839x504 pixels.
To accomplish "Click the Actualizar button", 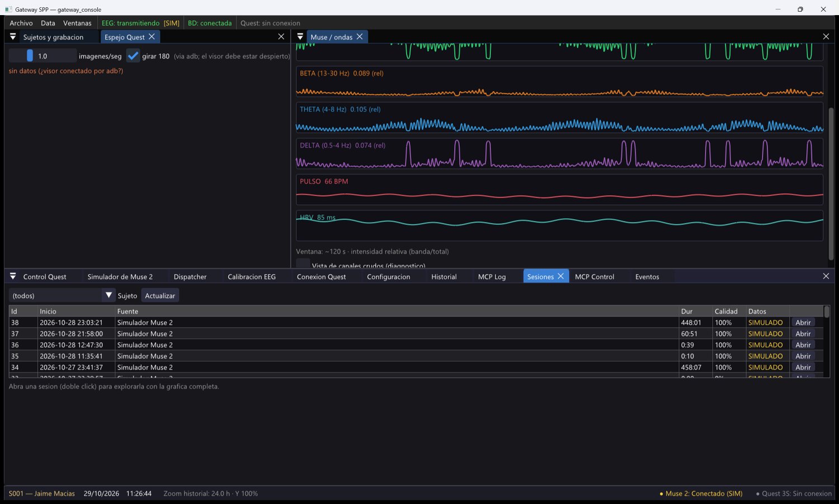I will click(160, 295).
